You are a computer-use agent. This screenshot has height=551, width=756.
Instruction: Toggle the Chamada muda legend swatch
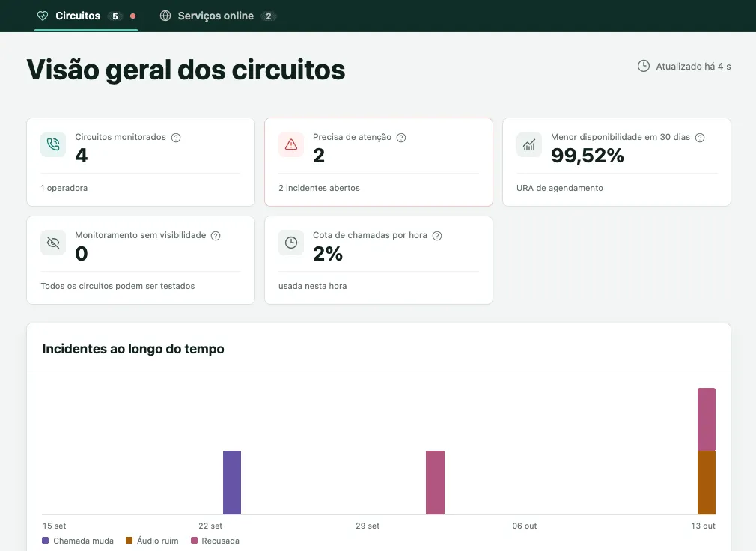46,541
